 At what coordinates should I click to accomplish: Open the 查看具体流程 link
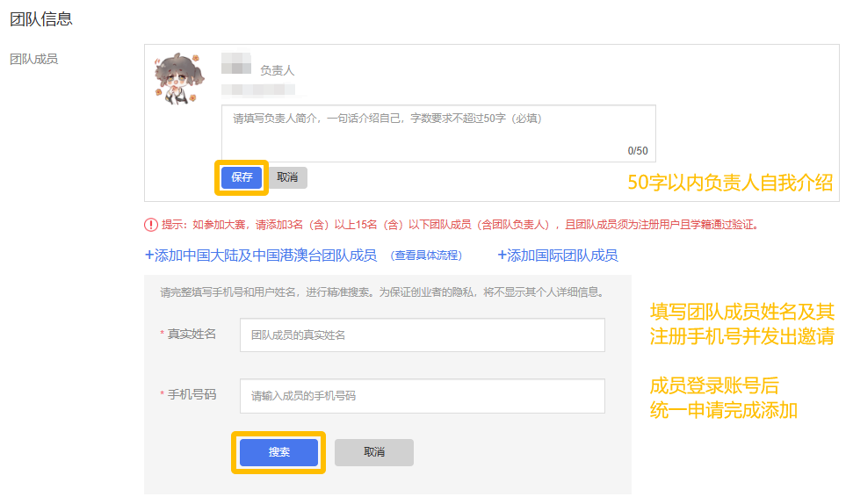[426, 256]
